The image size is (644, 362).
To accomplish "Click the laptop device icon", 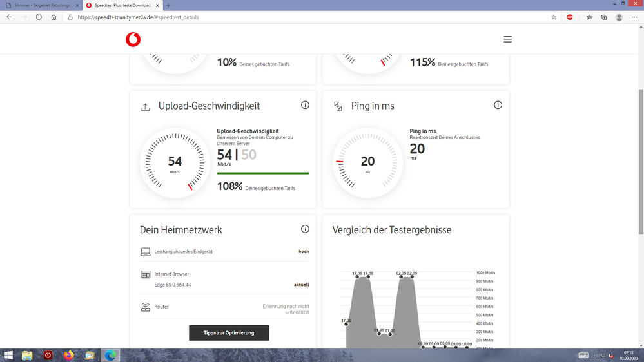I will click(146, 252).
